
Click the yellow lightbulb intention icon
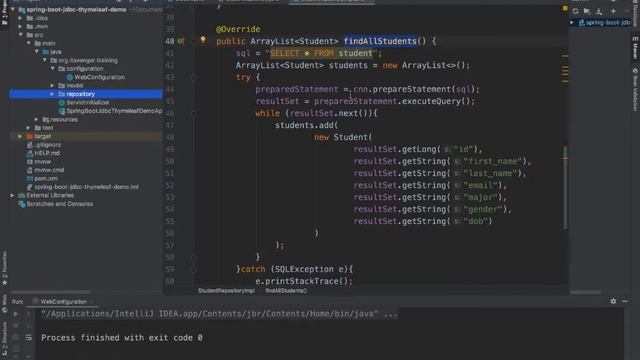point(203,40)
